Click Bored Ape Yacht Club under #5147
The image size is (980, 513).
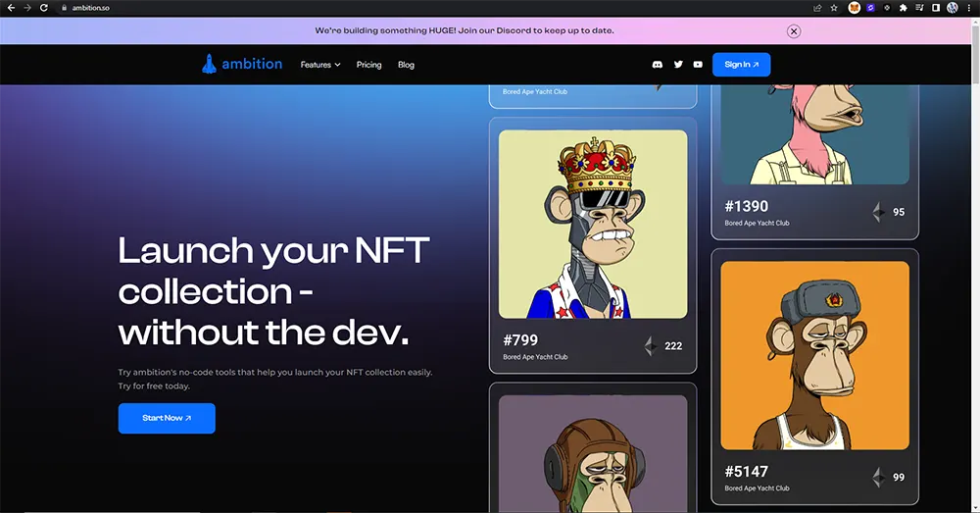(x=757, y=488)
